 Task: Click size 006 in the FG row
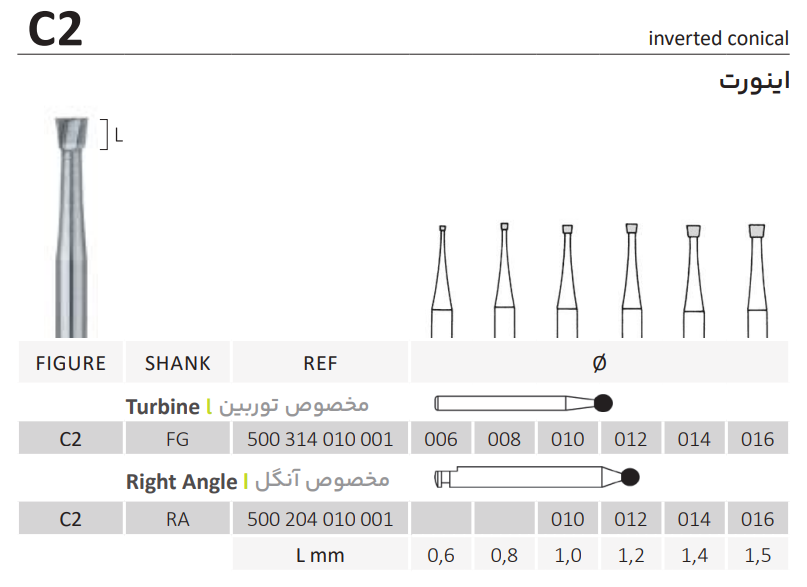pos(441,439)
